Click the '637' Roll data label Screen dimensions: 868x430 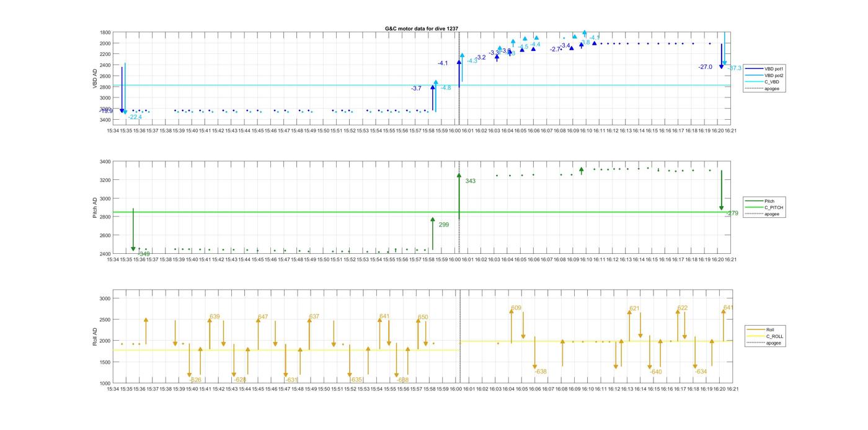pyautogui.click(x=314, y=316)
